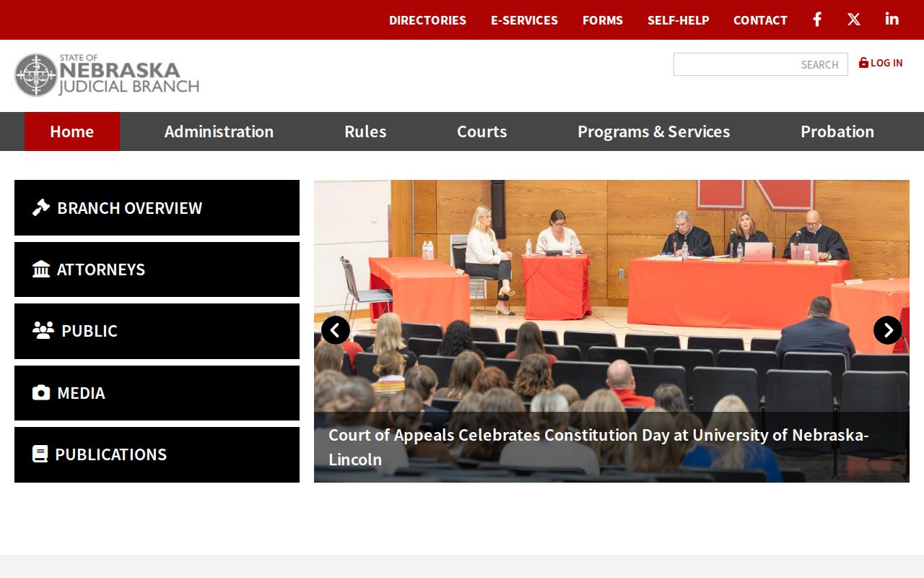Click the Branch Overview button
Image resolution: width=924 pixels, height=578 pixels.
pos(157,207)
